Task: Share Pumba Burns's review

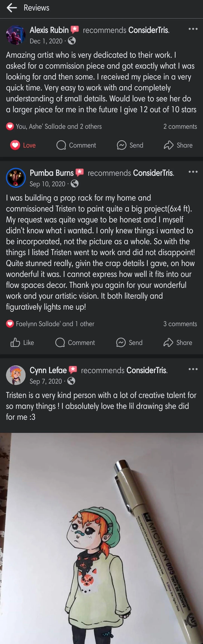Action: 178,342
